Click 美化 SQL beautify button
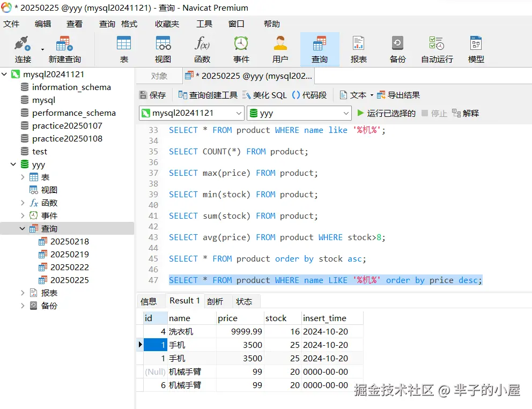This screenshot has height=409, width=532. pyautogui.click(x=264, y=95)
